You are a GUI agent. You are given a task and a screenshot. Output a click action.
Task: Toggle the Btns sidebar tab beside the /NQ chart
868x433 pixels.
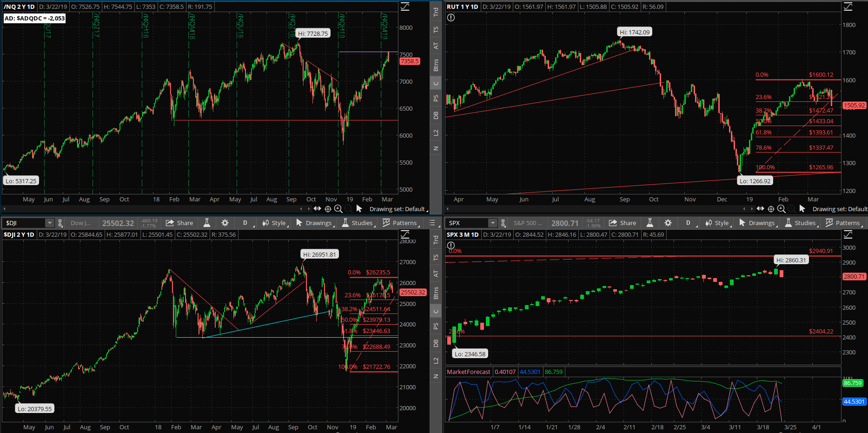click(436, 65)
